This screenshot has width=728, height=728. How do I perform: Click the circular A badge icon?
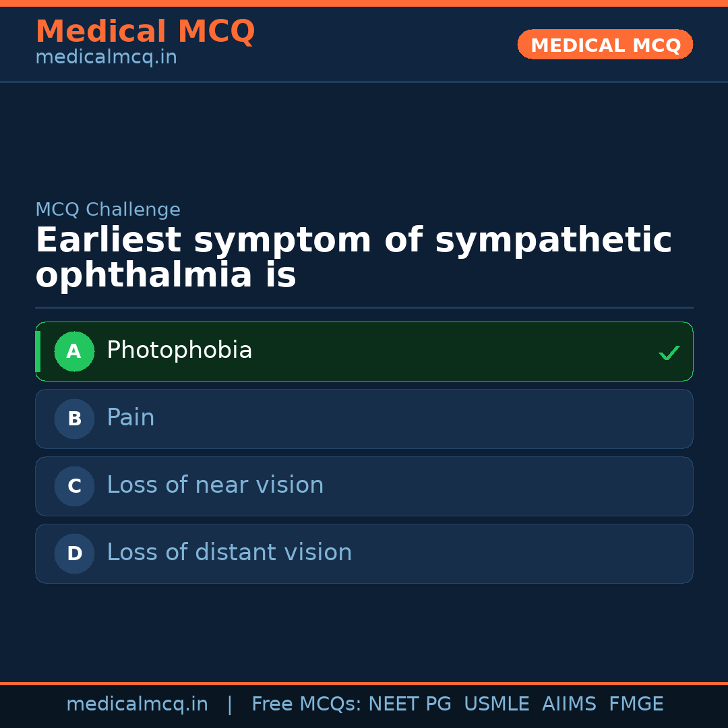[74, 351]
